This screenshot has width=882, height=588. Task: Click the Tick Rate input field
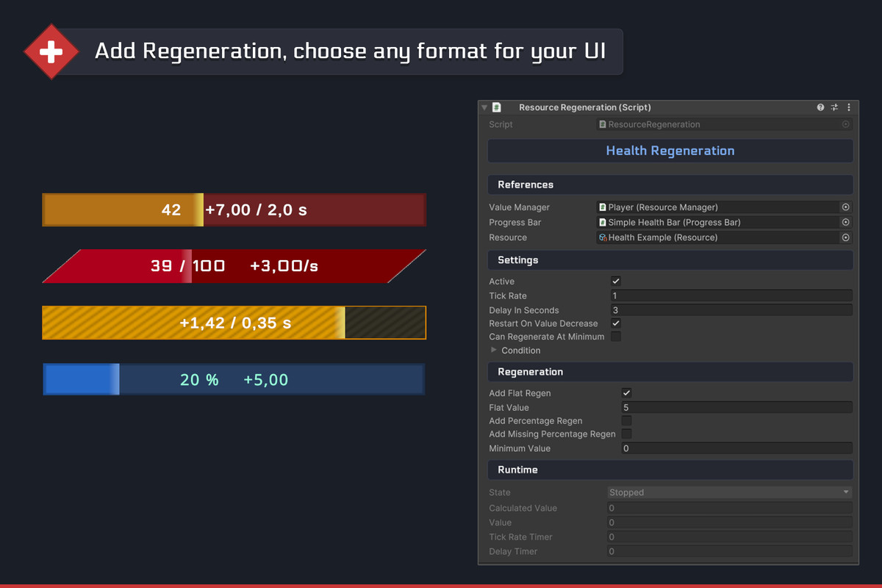click(x=731, y=295)
